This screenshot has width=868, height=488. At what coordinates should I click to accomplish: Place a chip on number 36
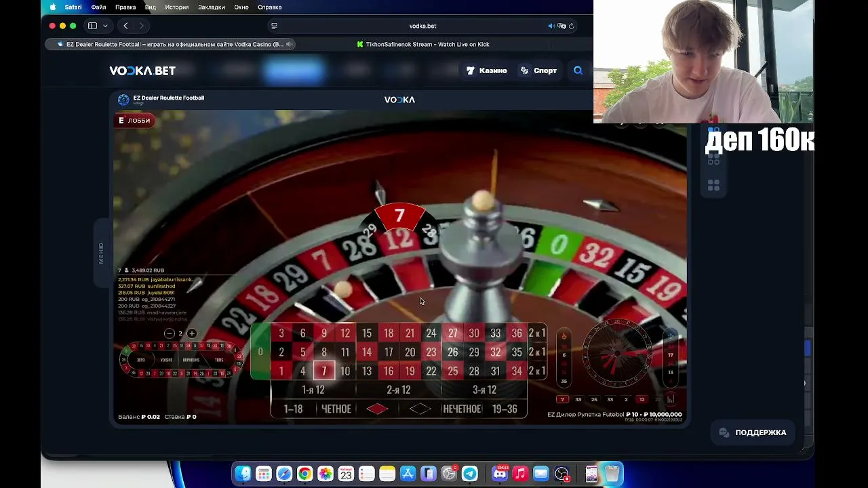[517, 333]
